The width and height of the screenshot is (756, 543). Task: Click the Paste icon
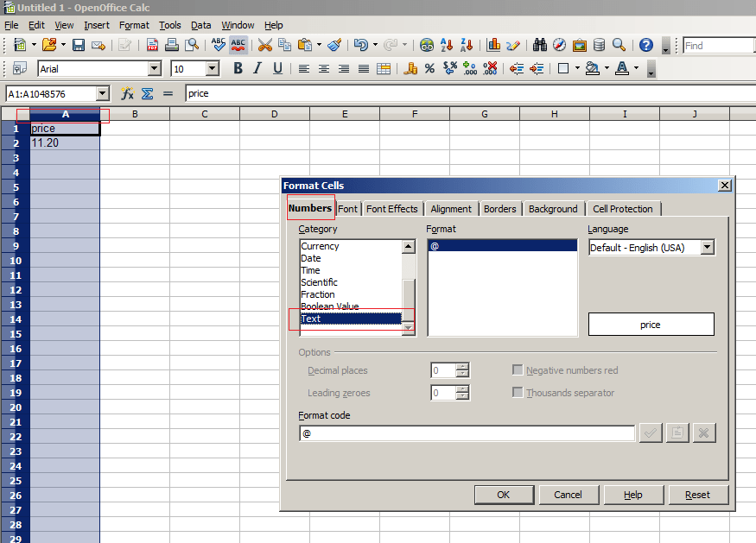click(x=305, y=45)
